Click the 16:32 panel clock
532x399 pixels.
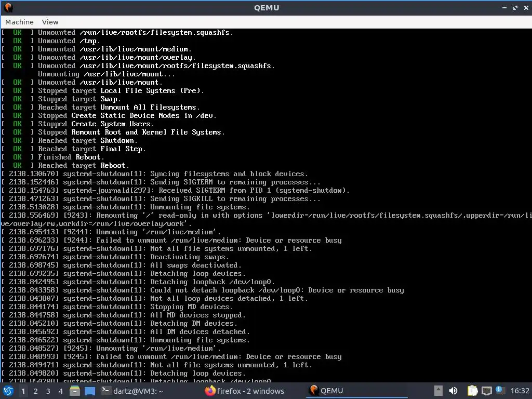520,391
